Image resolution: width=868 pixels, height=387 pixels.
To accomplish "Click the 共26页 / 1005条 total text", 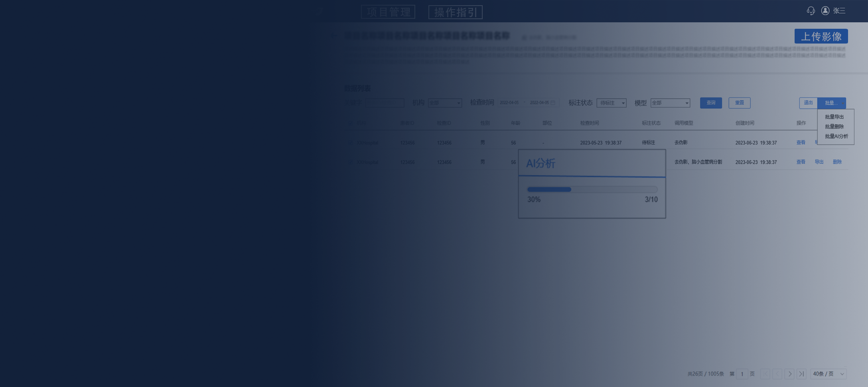I will click(706, 374).
